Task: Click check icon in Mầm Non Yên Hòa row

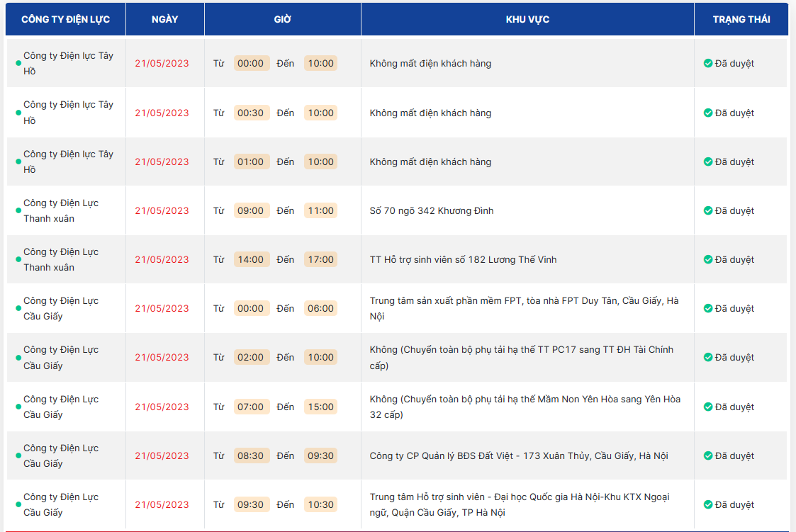Action: pos(707,407)
